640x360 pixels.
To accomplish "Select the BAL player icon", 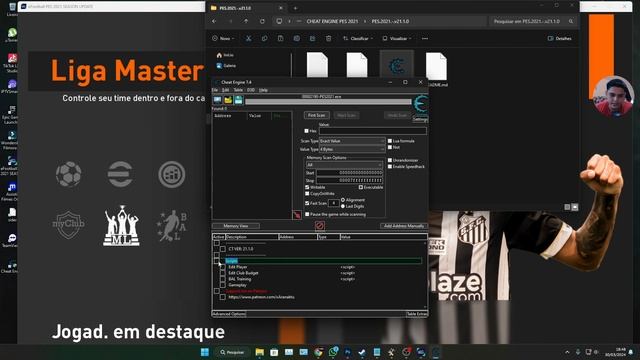I will [x=172, y=226].
